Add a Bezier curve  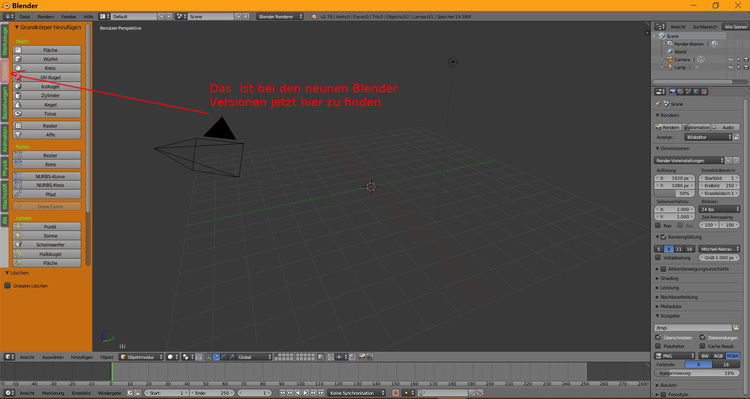(x=47, y=155)
